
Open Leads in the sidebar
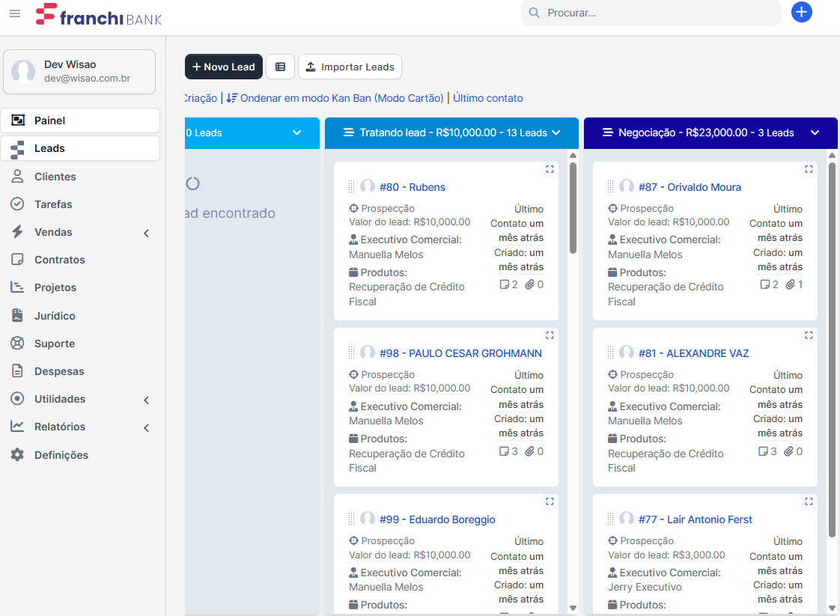[80, 148]
